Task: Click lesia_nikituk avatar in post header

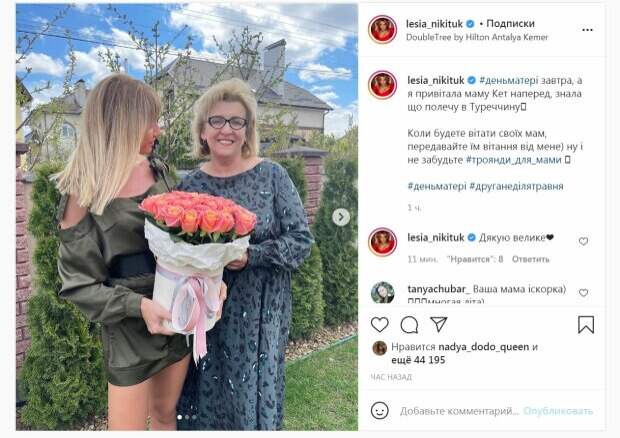Action: (382, 30)
